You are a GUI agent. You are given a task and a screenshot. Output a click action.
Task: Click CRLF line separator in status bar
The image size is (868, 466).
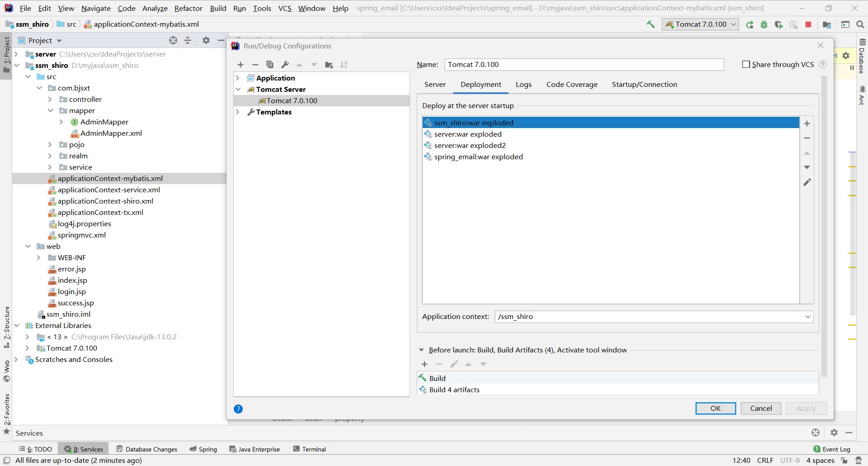tap(765, 460)
